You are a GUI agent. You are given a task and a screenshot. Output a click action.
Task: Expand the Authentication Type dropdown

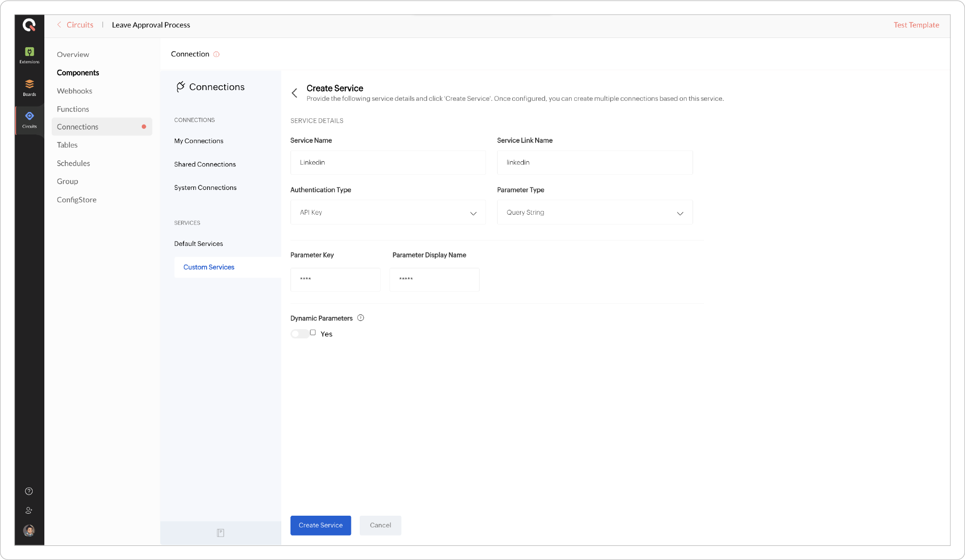388,212
